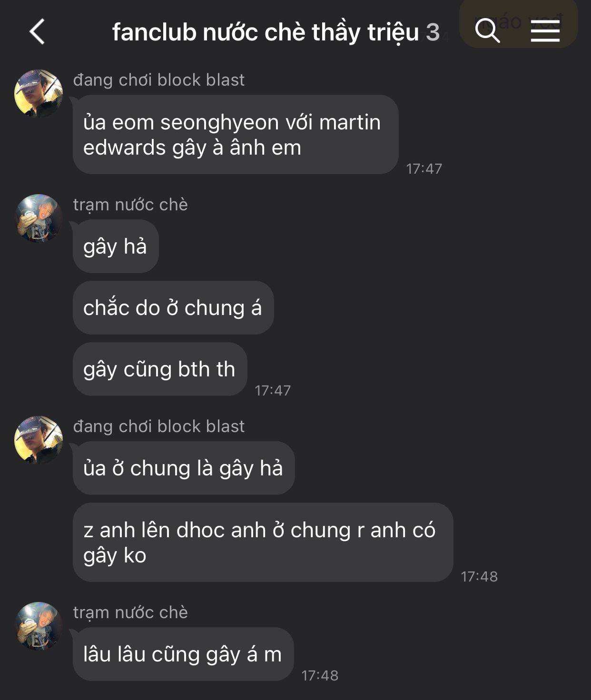Open first đang chơi block blast avatar
The image size is (591, 700).
[39, 94]
